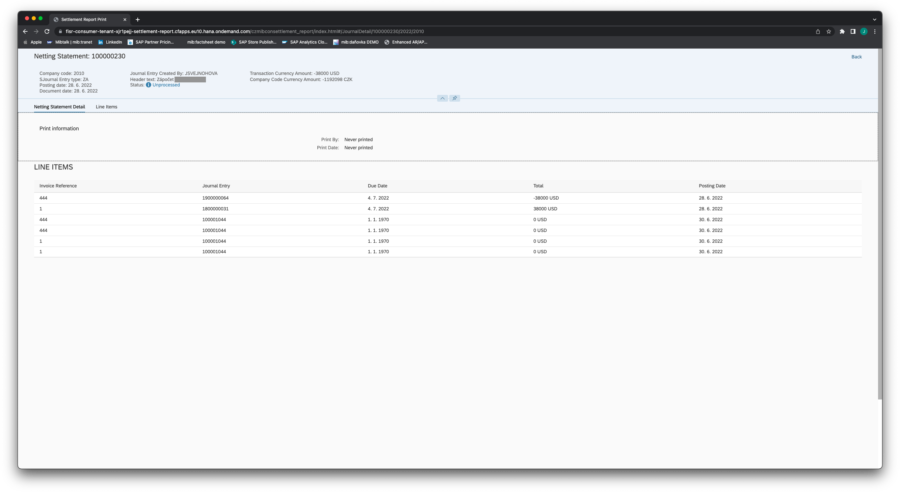900x492 pixels.
Task: Select journal entry 1900000064 row
Action: coord(215,198)
